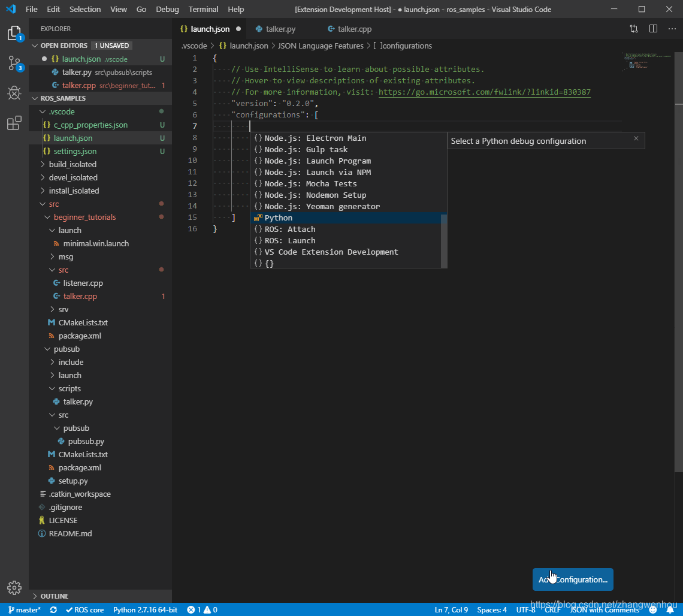
Task: Click the suggestion list scrollbar
Action: [445, 240]
